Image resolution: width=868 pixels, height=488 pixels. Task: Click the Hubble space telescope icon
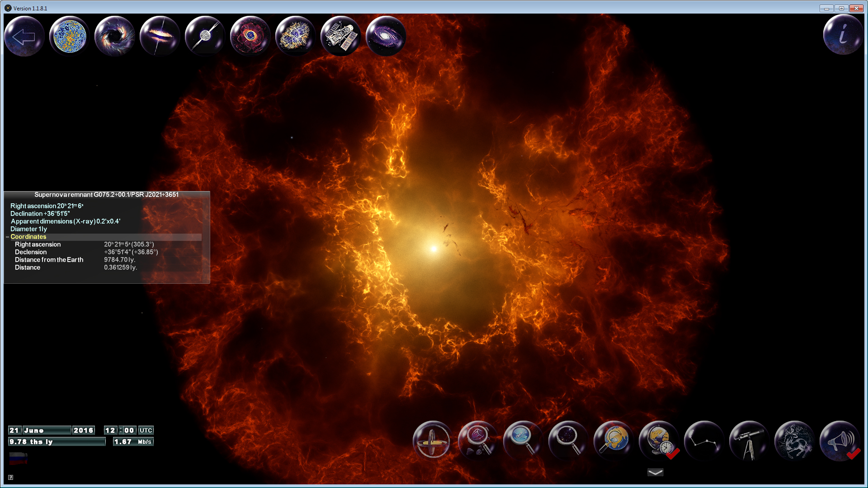click(340, 36)
